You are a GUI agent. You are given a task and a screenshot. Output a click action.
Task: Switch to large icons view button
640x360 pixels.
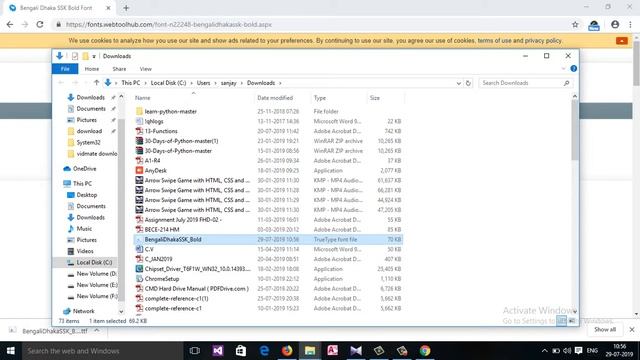(572, 321)
